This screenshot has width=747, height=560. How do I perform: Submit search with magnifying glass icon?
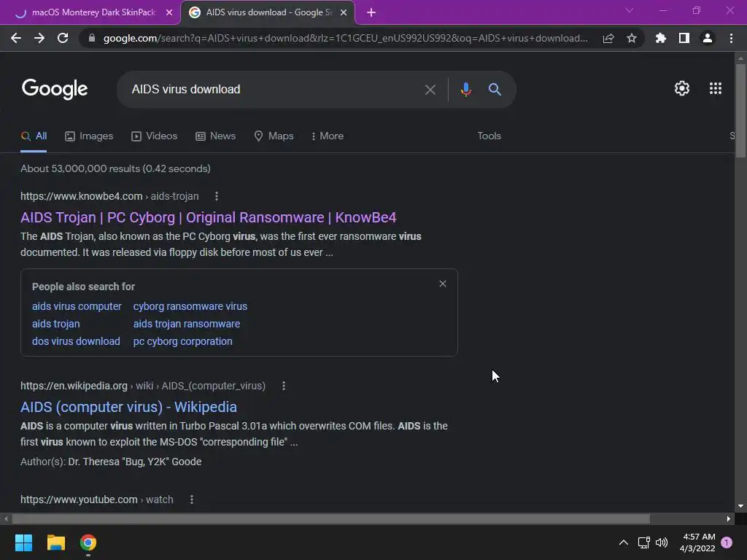[x=495, y=90]
